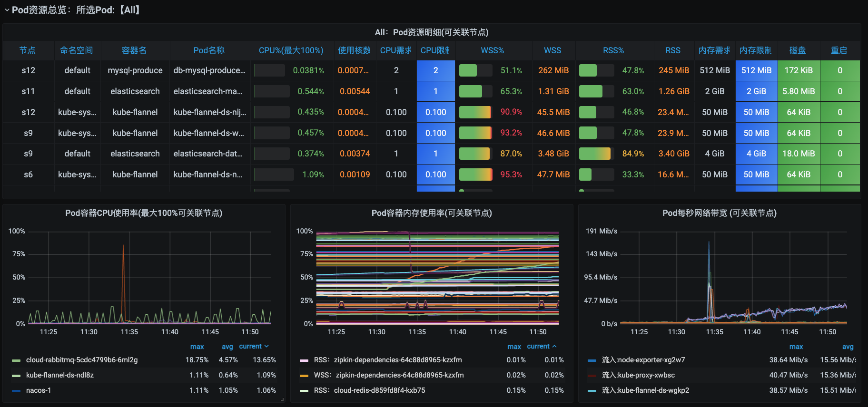
Task: Sort table by 容器名 column header
Action: [134, 50]
